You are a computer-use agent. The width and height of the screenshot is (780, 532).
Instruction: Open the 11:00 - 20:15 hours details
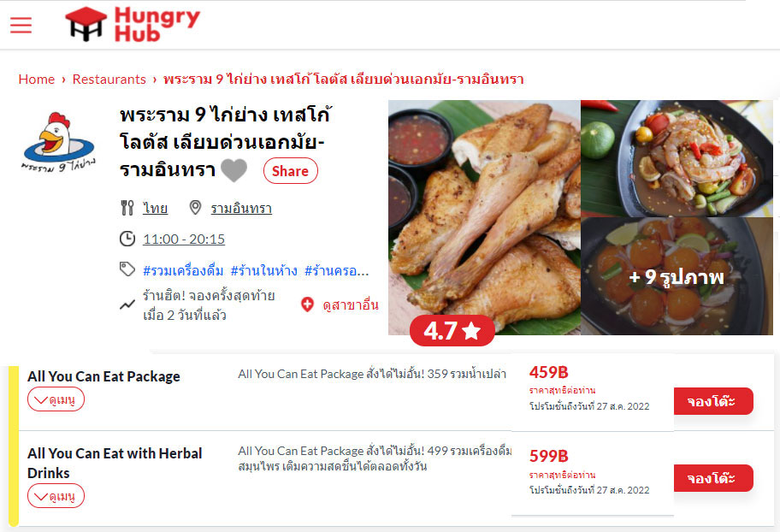(x=184, y=239)
